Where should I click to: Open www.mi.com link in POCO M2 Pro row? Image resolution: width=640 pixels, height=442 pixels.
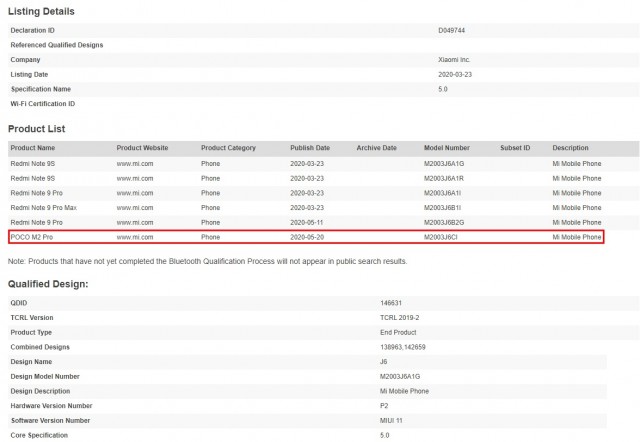coord(135,237)
